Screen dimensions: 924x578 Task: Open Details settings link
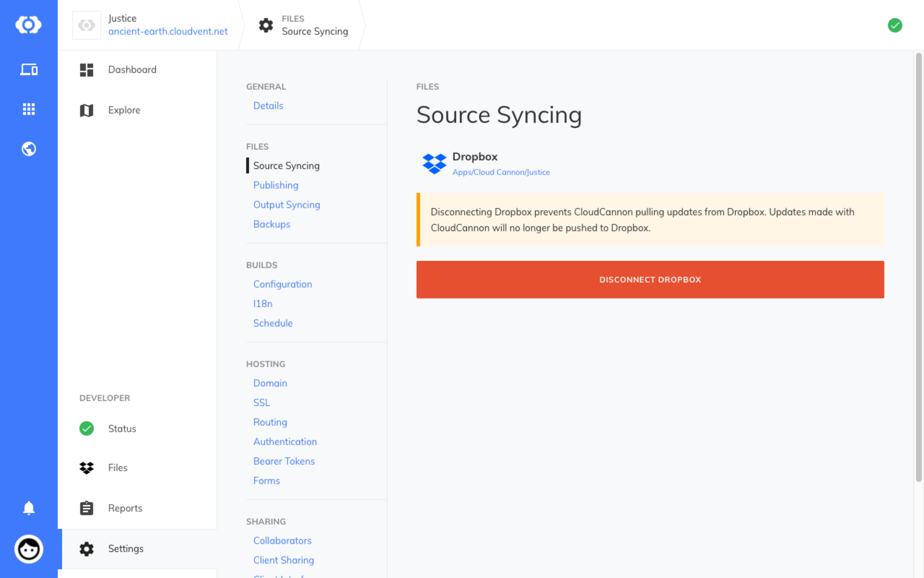point(268,106)
